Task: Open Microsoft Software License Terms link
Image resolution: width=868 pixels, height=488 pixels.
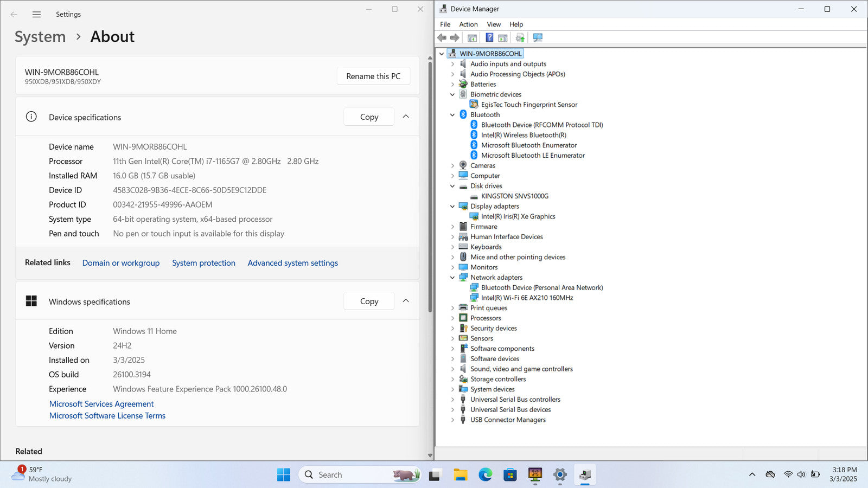Action: pyautogui.click(x=107, y=416)
